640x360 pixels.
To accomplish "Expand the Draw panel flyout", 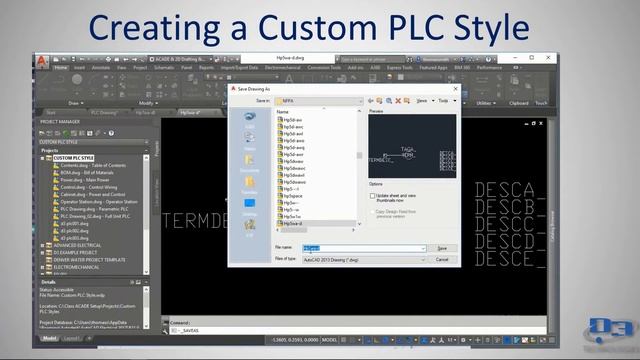I will click(x=76, y=103).
